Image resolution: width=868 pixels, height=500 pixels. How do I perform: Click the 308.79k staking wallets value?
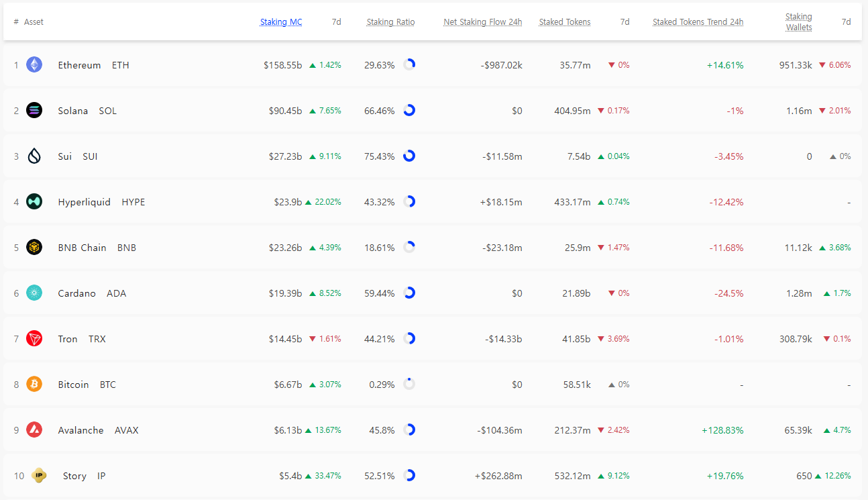click(x=796, y=339)
